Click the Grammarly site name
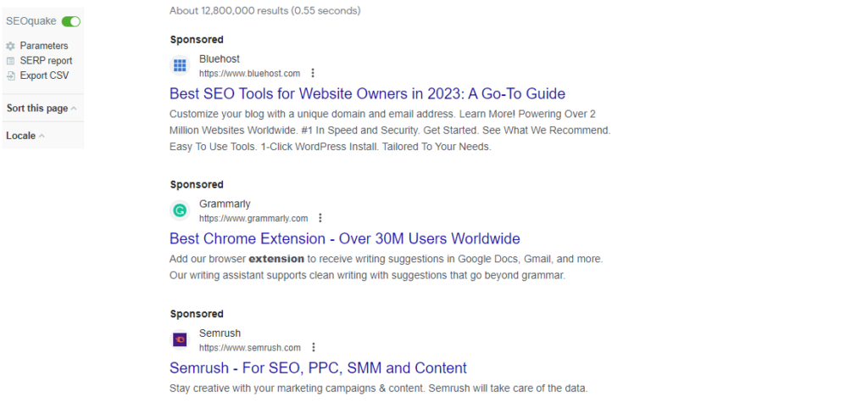This screenshot has width=868, height=420. [225, 204]
